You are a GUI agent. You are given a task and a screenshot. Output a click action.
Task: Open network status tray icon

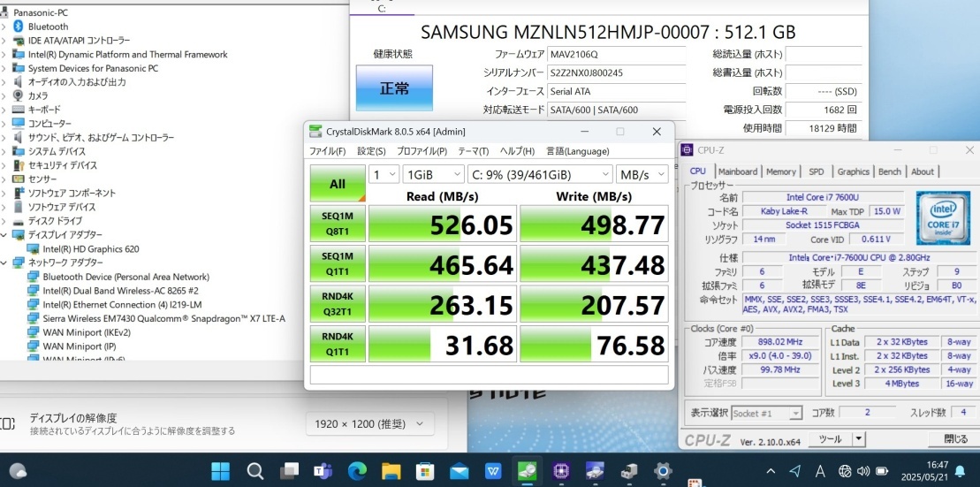pyautogui.click(x=846, y=471)
